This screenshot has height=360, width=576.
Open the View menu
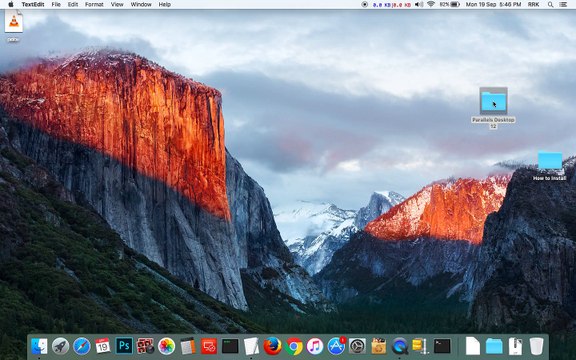pos(117,4)
